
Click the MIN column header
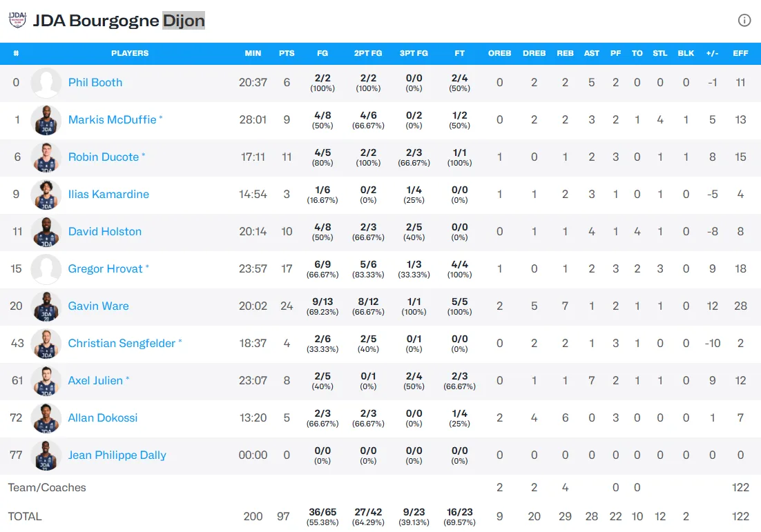tap(253, 53)
